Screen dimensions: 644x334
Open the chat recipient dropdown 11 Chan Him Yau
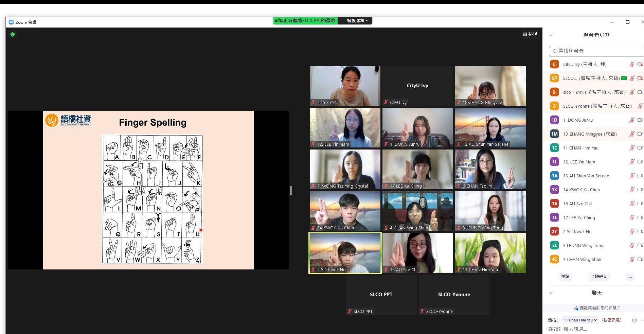click(580, 320)
